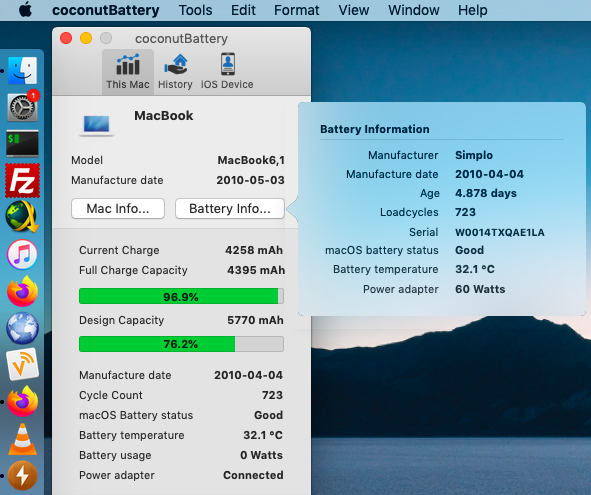Open the Help menu
591x495 pixels.
[x=473, y=10]
